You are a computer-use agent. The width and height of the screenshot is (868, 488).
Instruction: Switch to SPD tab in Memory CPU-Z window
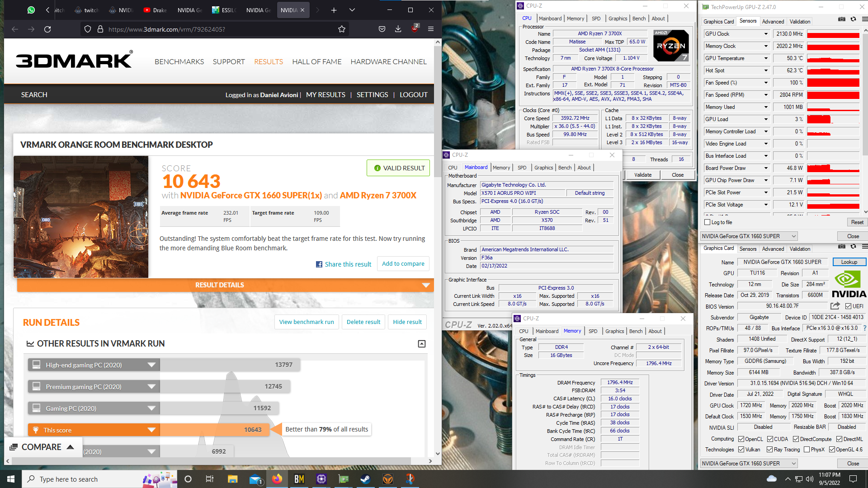(593, 331)
